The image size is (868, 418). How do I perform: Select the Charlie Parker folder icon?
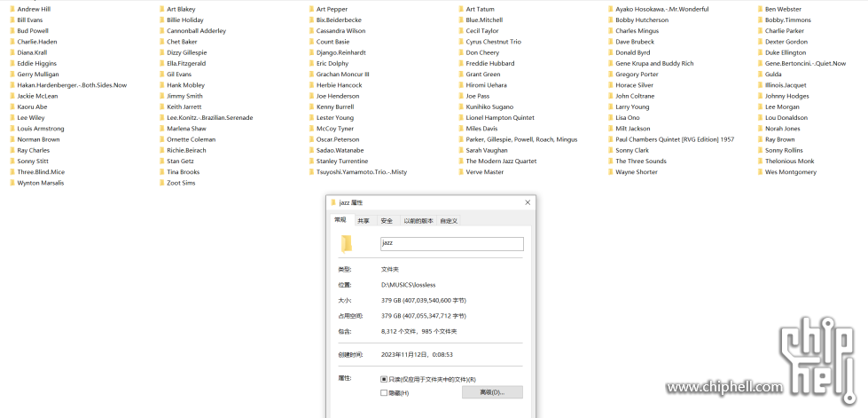pos(760,30)
